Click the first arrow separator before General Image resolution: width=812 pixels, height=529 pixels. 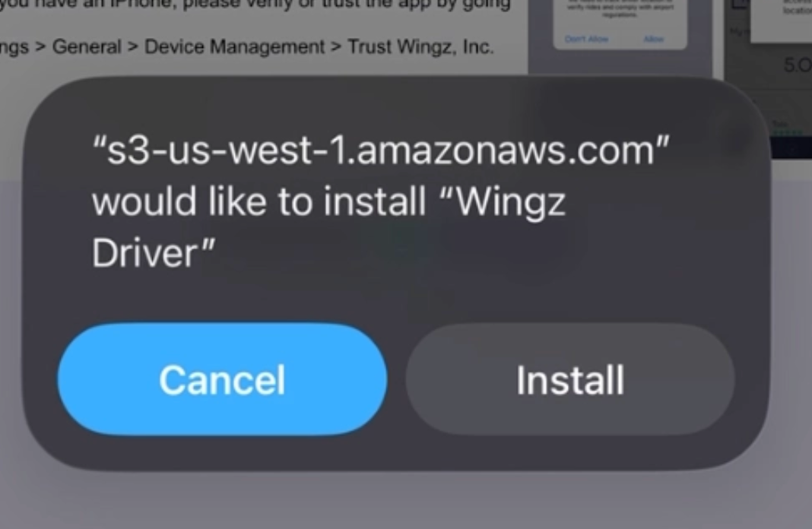(40, 47)
